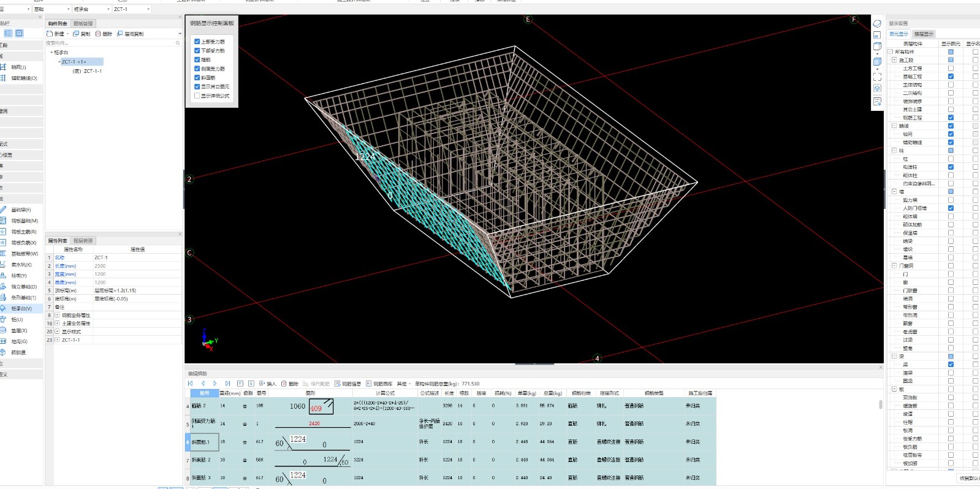Viewport: 980px width, 489px height.
Task: Click rebar table vertical scrollbar
Action: [881, 404]
